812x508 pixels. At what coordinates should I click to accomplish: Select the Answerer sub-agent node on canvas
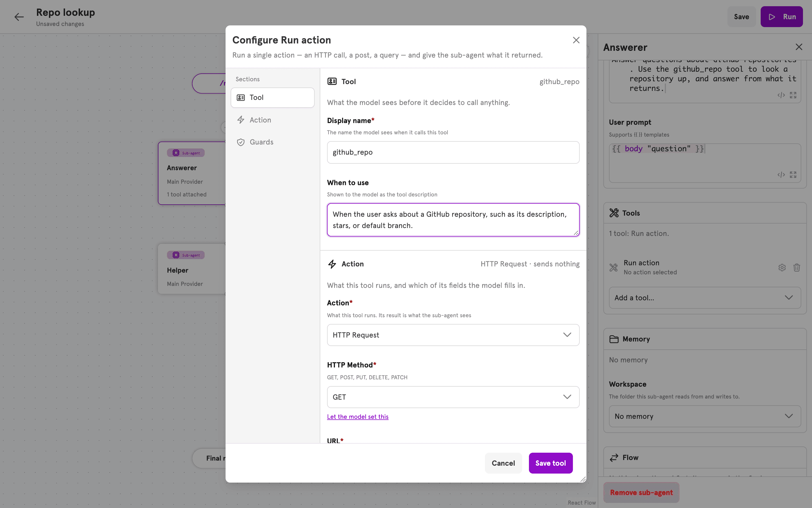pyautogui.click(x=192, y=173)
